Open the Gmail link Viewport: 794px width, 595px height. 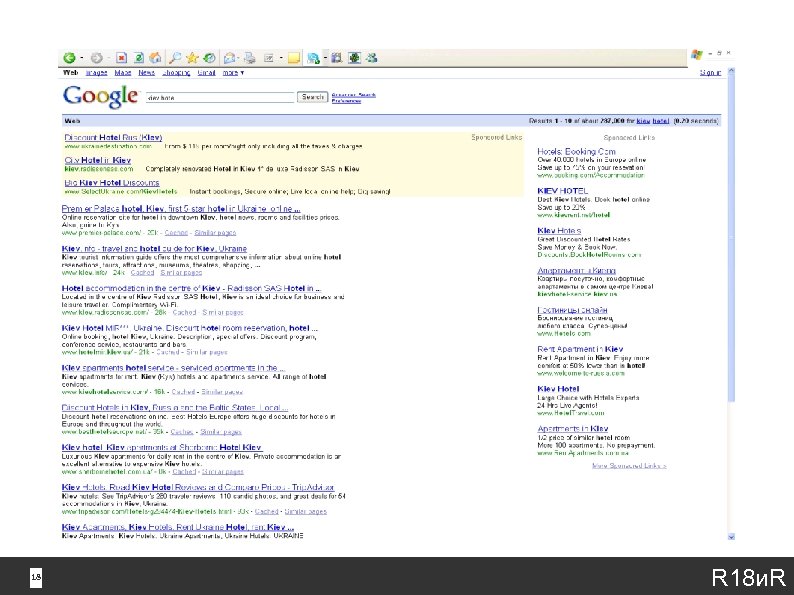click(x=207, y=73)
